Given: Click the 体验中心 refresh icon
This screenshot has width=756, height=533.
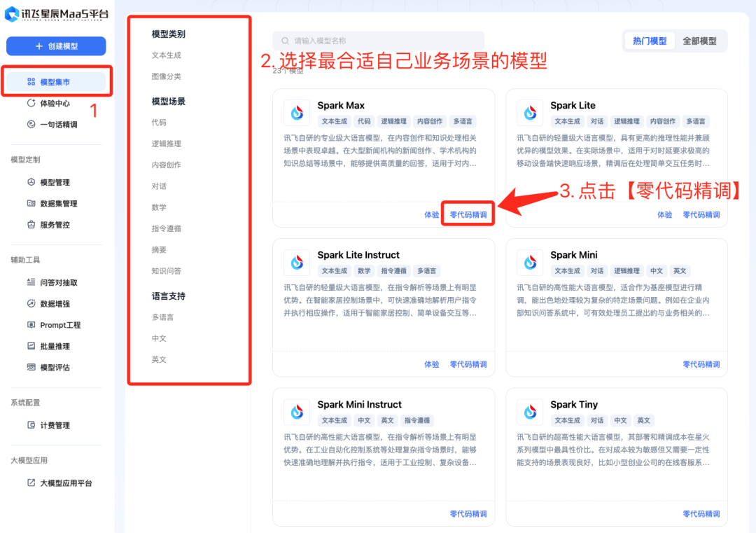Looking at the screenshot, I should [x=31, y=103].
